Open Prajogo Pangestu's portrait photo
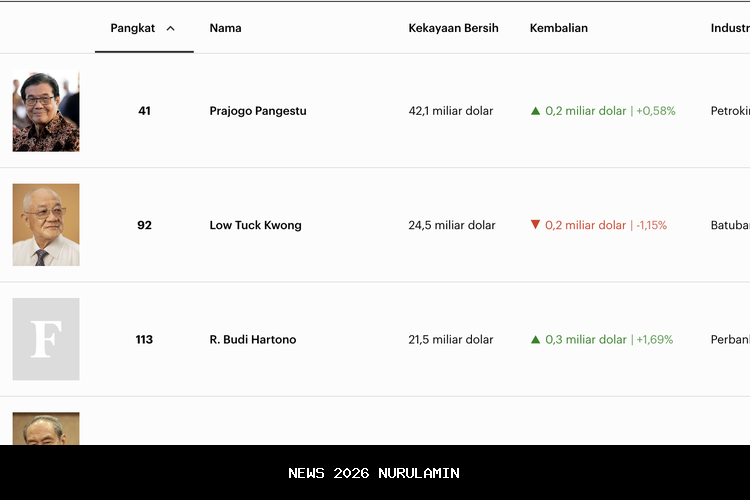 [46, 111]
